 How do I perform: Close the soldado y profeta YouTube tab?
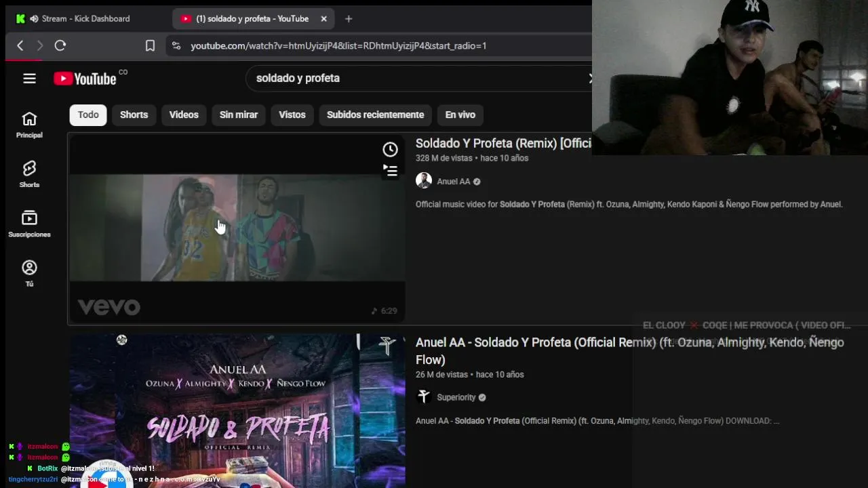point(323,19)
